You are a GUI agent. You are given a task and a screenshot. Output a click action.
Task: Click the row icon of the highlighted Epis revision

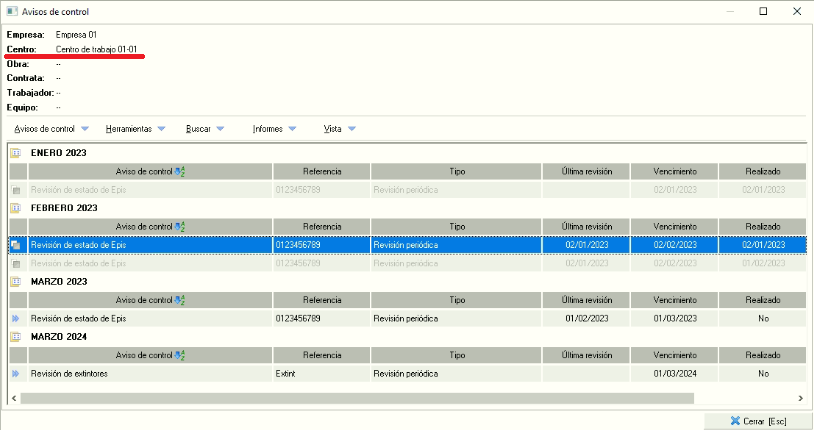(15, 244)
